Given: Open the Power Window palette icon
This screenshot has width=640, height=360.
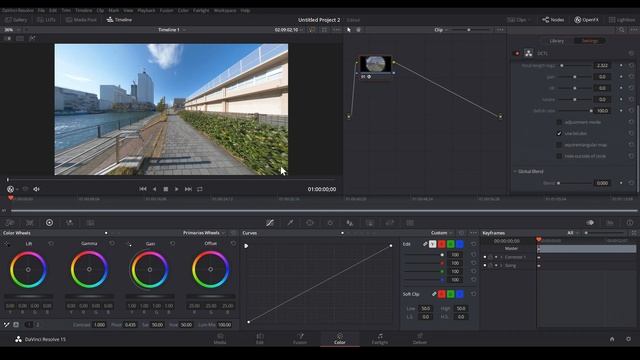Looking at the screenshot, I should coord(310,222).
